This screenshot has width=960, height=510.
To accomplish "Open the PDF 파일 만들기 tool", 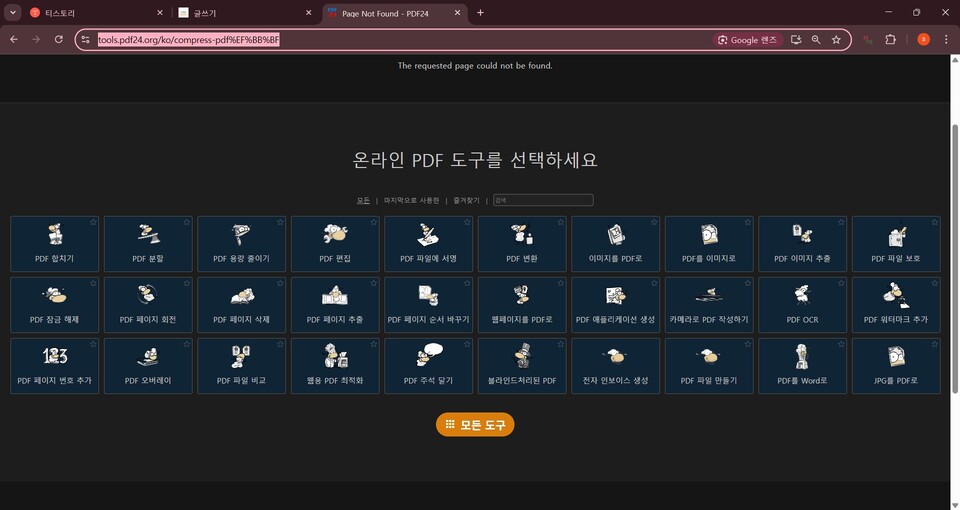I will [x=709, y=366].
